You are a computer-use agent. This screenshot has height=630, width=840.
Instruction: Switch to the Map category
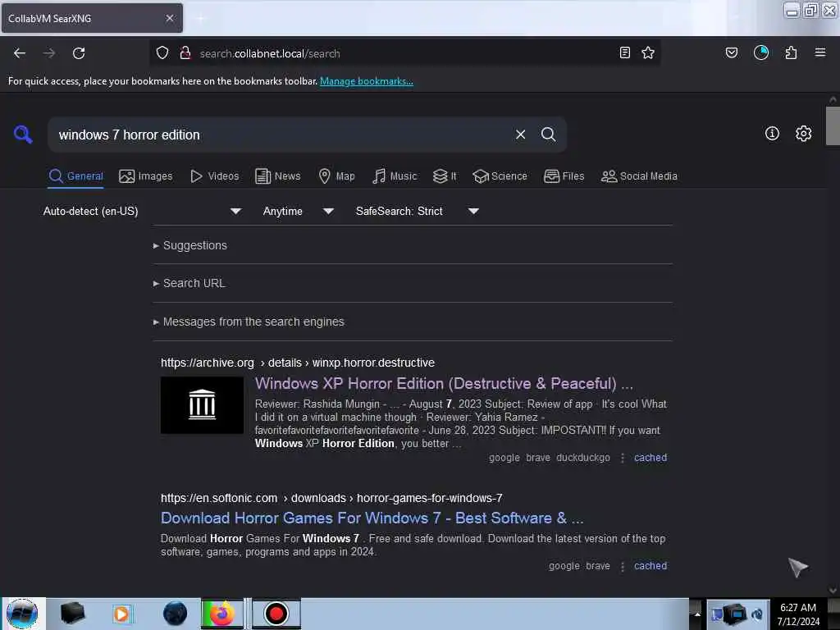point(336,176)
